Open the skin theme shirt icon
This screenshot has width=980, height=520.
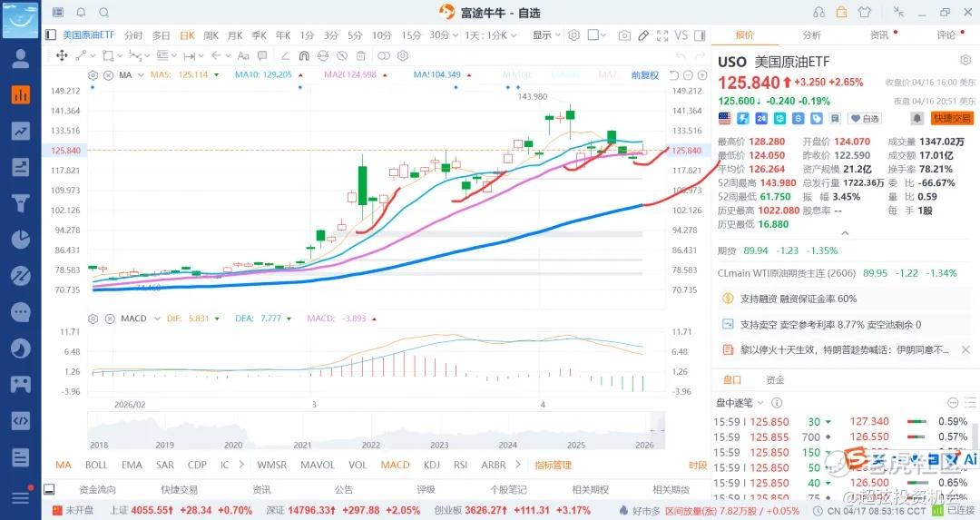865,12
